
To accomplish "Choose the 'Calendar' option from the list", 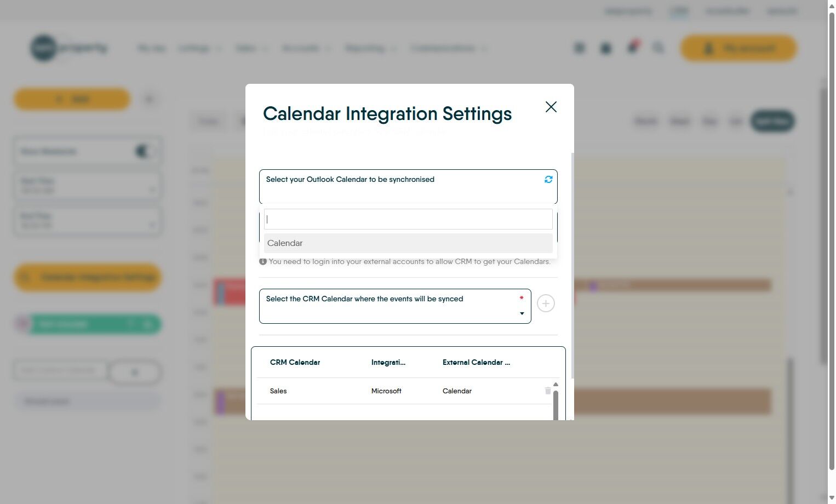I will tap(408, 243).
